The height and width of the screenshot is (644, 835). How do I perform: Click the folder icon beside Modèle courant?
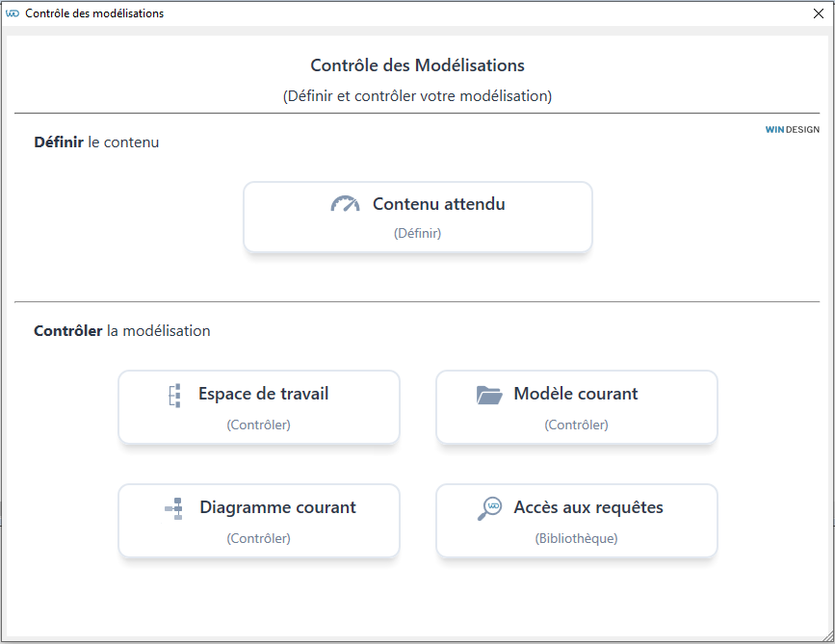[489, 395]
